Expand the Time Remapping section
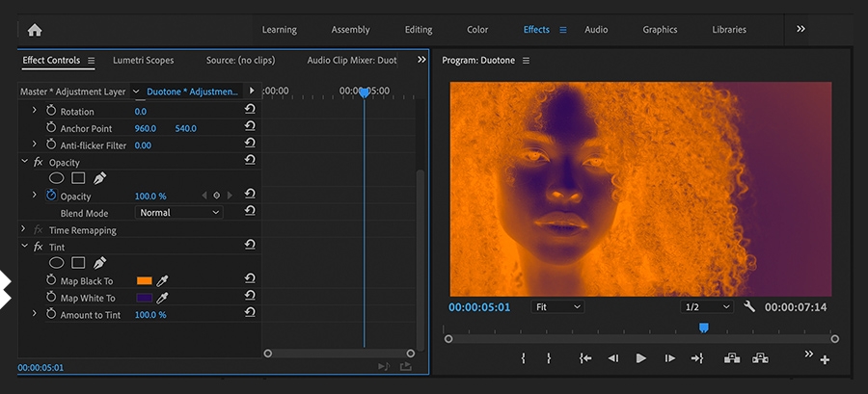 [24, 230]
